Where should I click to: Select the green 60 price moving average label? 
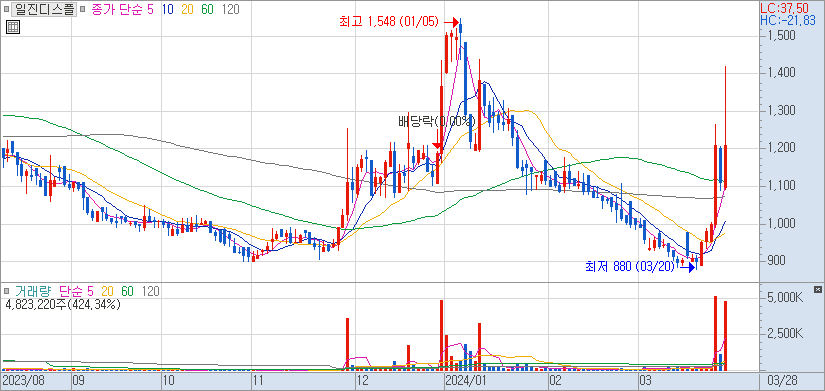(208, 9)
